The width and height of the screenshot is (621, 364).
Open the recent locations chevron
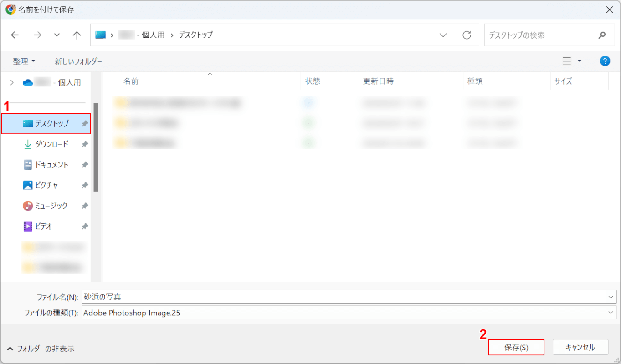57,35
